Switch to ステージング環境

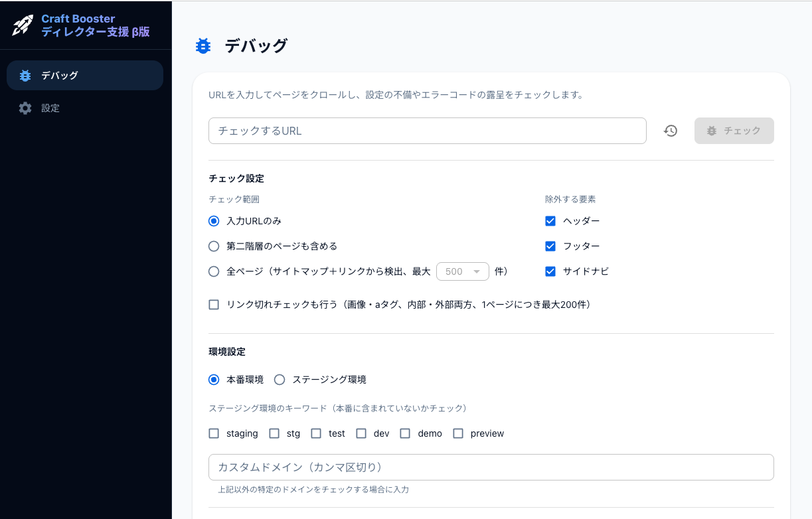click(x=280, y=379)
